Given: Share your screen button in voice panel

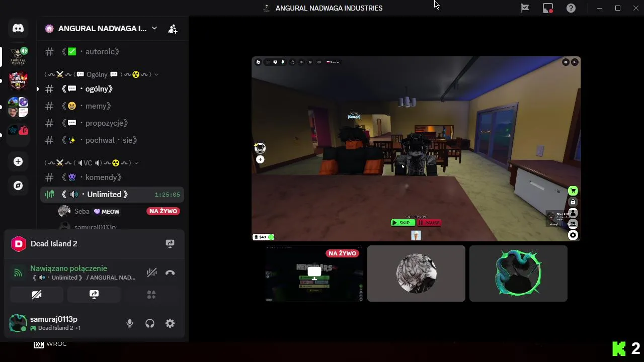Looking at the screenshot, I should click(x=94, y=295).
